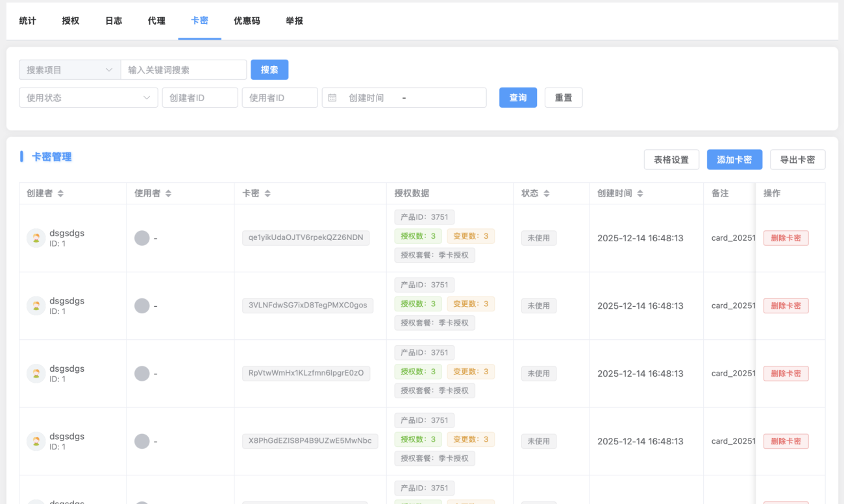Click the 导出卡密 button
Viewport: 844px width, 504px height.
(797, 160)
